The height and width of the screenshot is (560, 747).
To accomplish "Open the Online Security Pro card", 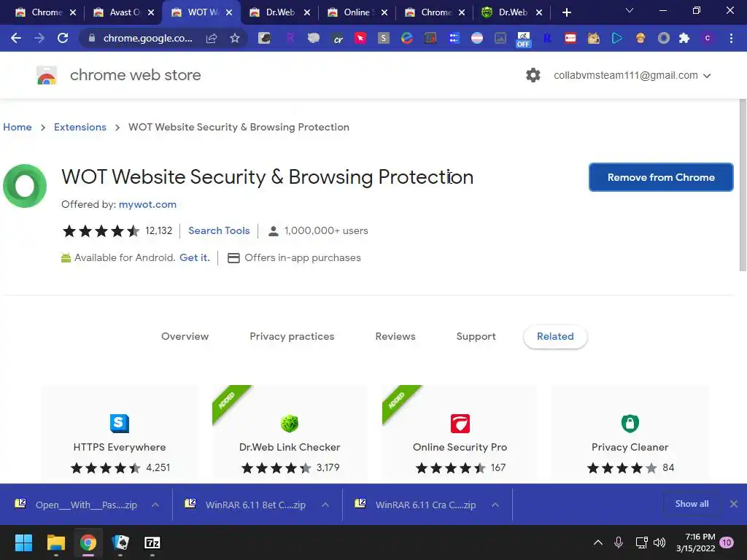I will pyautogui.click(x=460, y=433).
